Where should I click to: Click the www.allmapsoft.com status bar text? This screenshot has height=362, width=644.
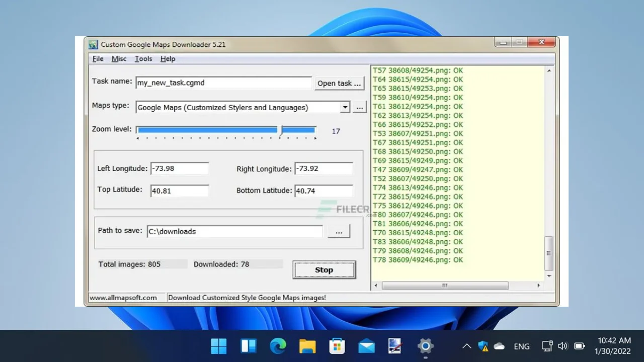123,298
